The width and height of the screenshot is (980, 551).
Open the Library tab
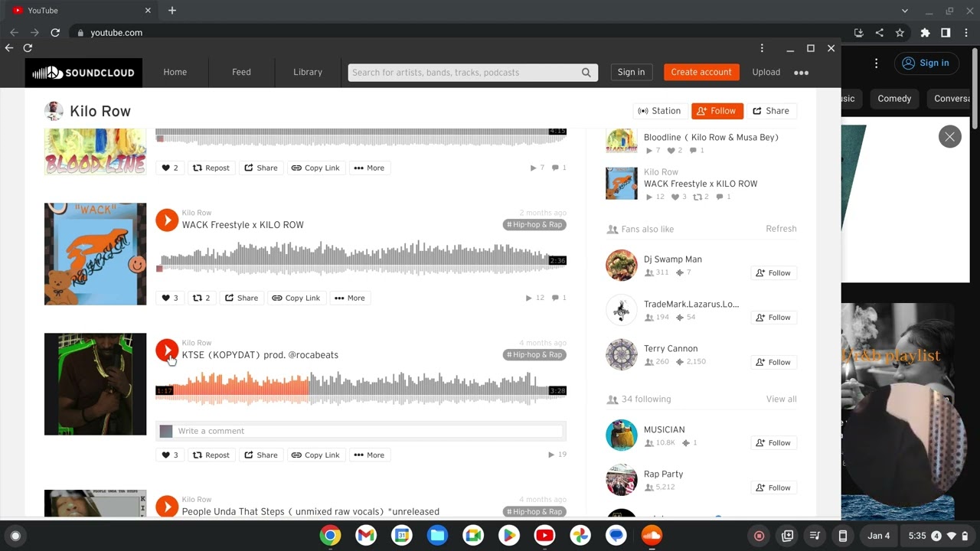click(x=308, y=73)
